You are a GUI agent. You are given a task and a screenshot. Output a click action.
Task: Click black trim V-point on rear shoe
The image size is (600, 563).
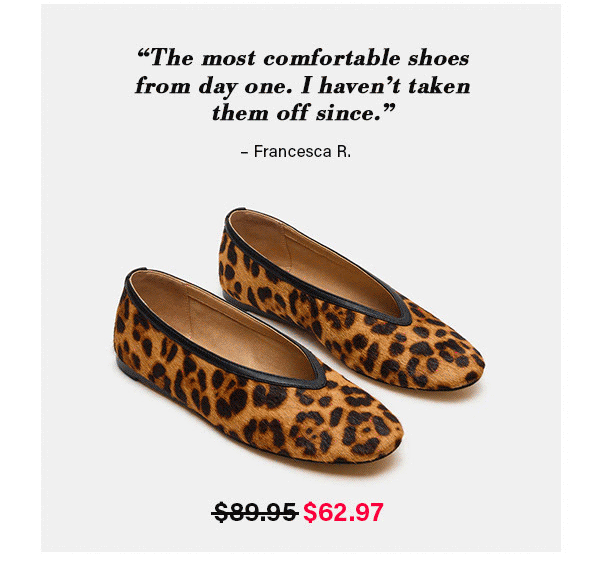401,318
